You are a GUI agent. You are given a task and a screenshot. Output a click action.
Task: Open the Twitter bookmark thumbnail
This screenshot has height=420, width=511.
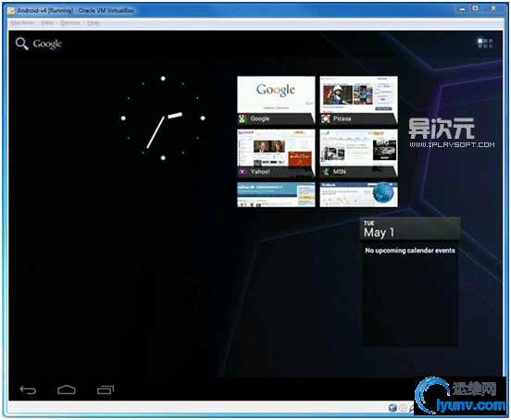[276, 194]
